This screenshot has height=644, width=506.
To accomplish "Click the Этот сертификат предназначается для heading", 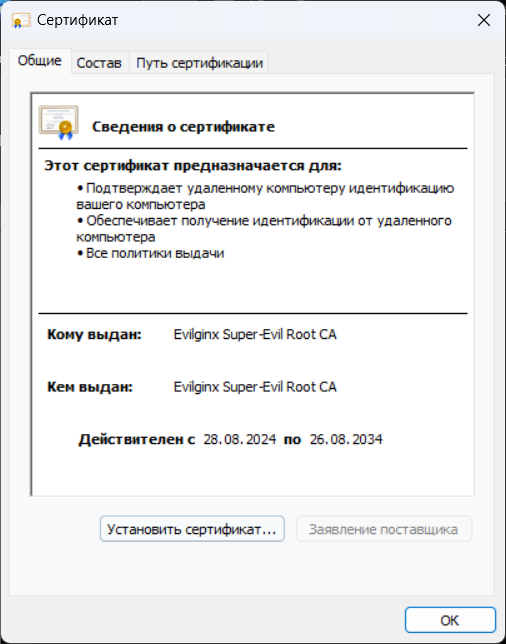I will point(193,166).
